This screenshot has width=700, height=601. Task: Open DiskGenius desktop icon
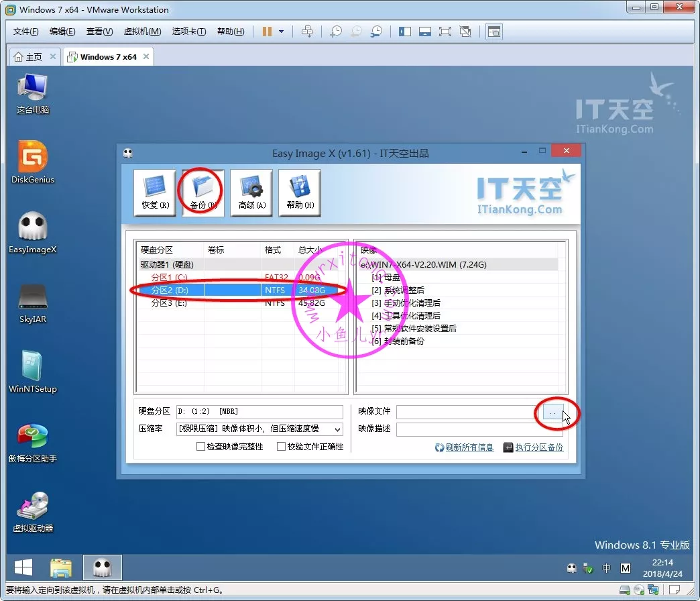[33, 162]
